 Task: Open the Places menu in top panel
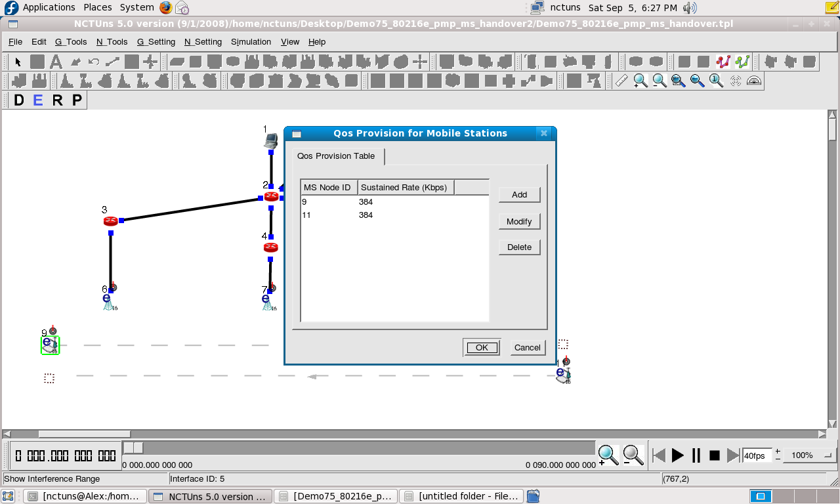point(98,7)
